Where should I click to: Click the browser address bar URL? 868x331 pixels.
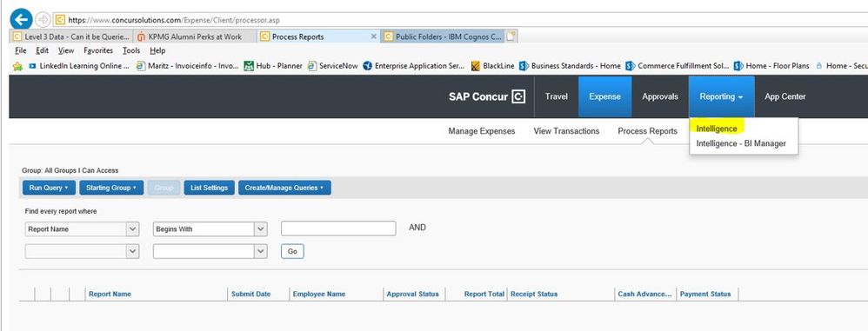point(174,20)
